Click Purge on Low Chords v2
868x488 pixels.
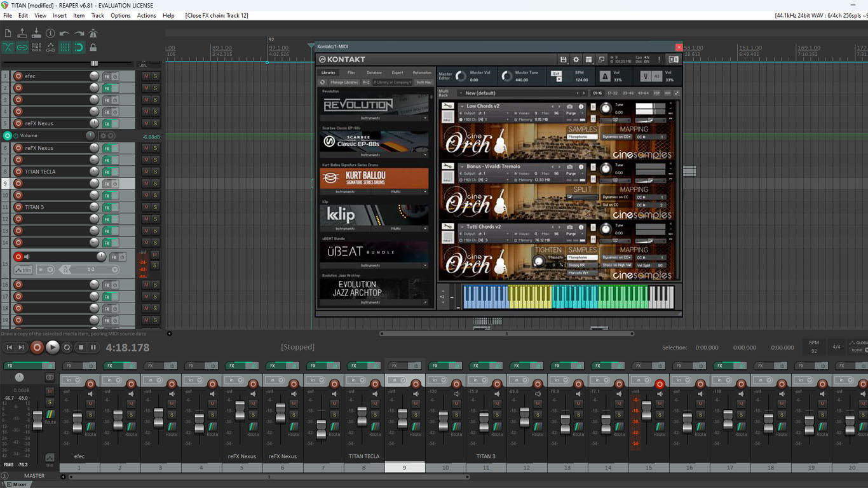coord(570,113)
